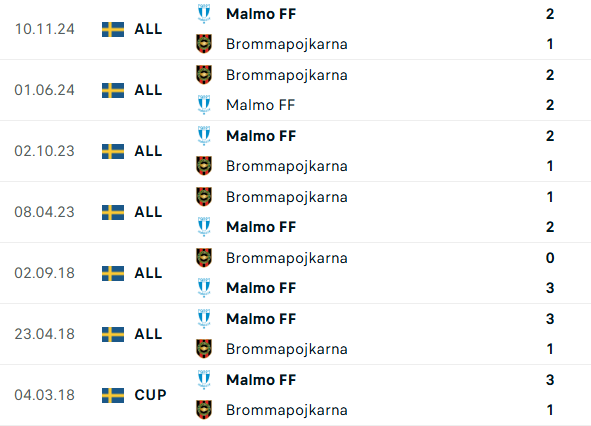Open match row dated 02.09.18

(x=296, y=273)
